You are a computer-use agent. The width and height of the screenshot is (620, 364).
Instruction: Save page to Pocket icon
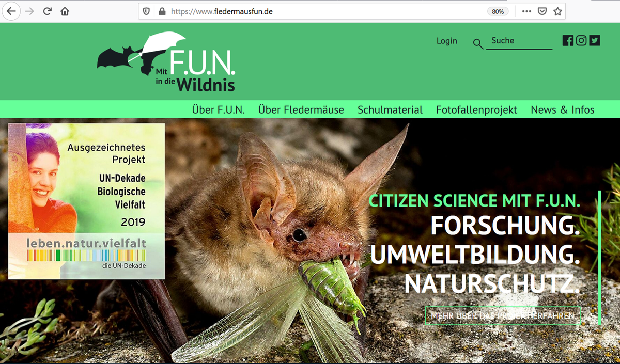[542, 11]
